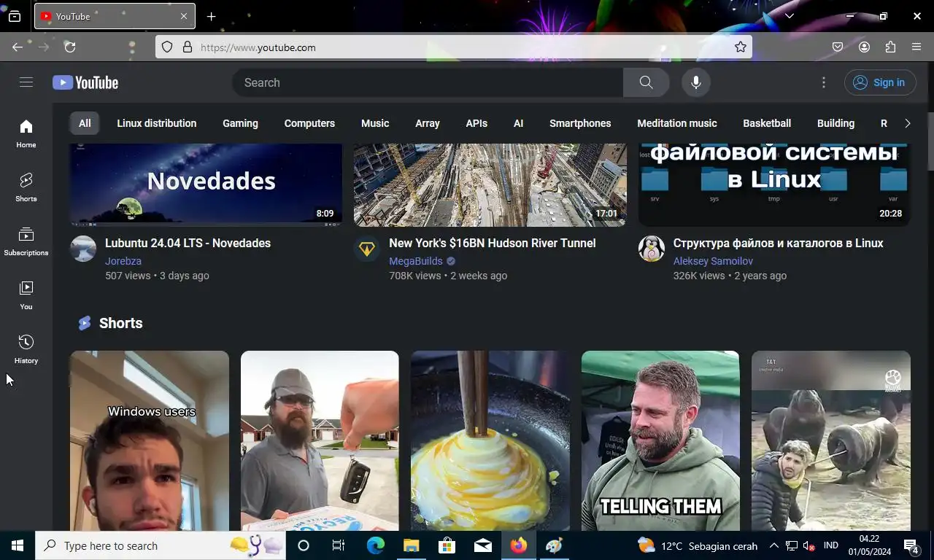Select the All category chip
The height and width of the screenshot is (560, 934).
point(85,123)
